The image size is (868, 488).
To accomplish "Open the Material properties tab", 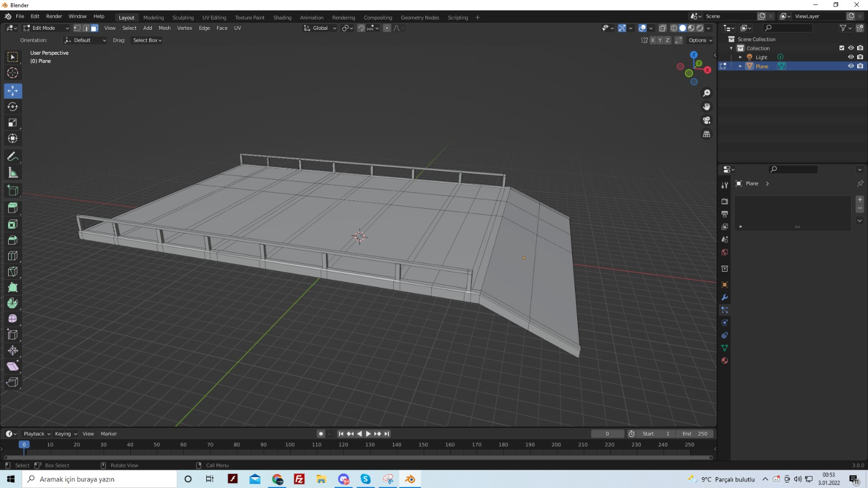I will point(724,361).
